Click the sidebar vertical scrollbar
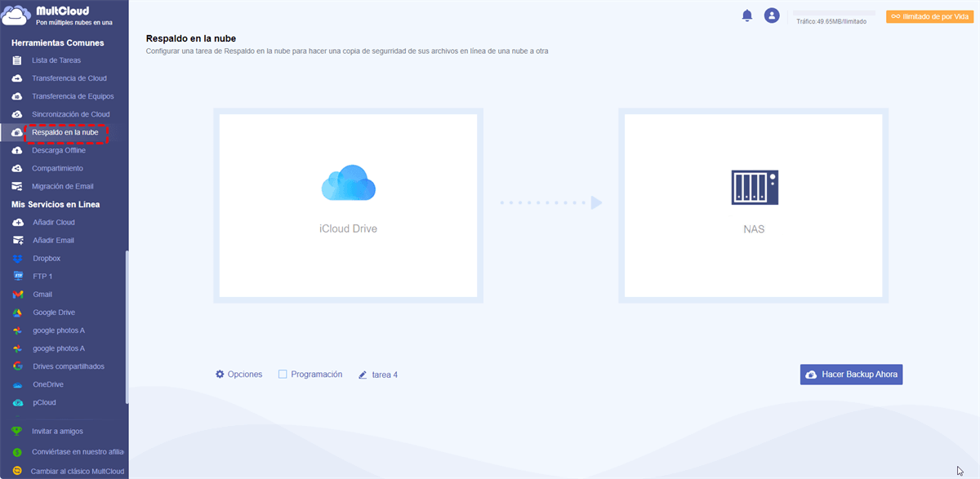Viewport: 980px width, 479px height. tap(127, 326)
